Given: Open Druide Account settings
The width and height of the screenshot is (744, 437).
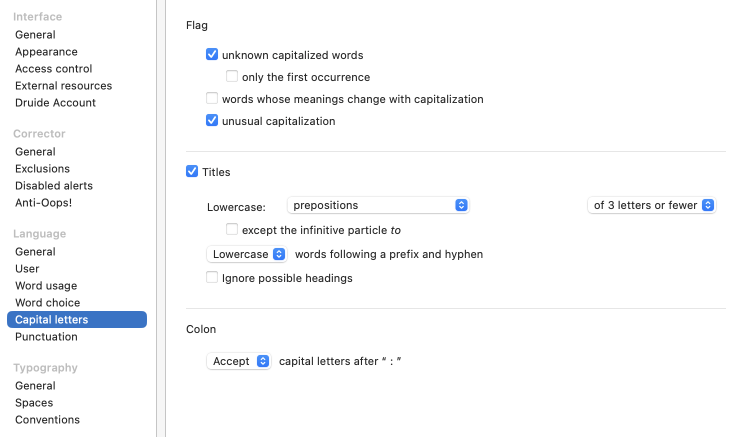Looking at the screenshot, I should coord(55,103).
